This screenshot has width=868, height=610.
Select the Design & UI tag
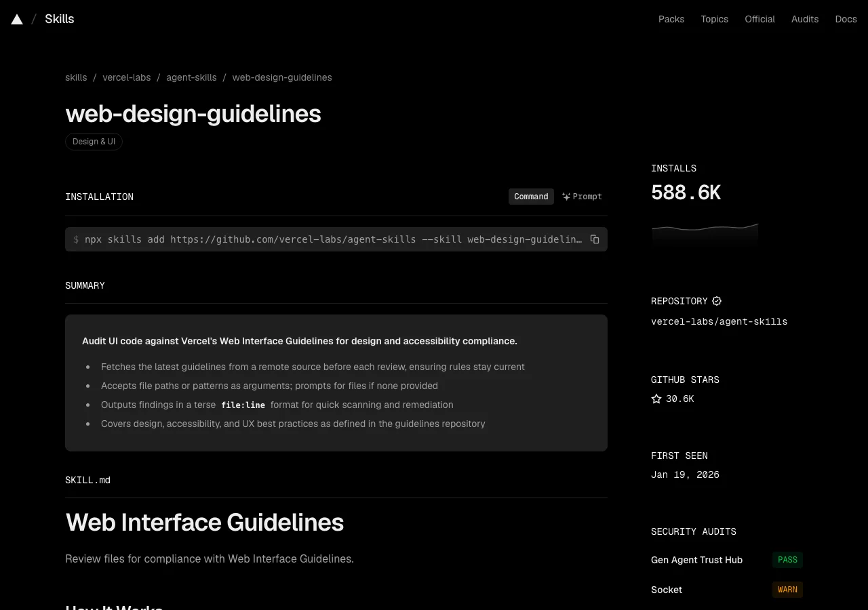pyautogui.click(x=94, y=142)
